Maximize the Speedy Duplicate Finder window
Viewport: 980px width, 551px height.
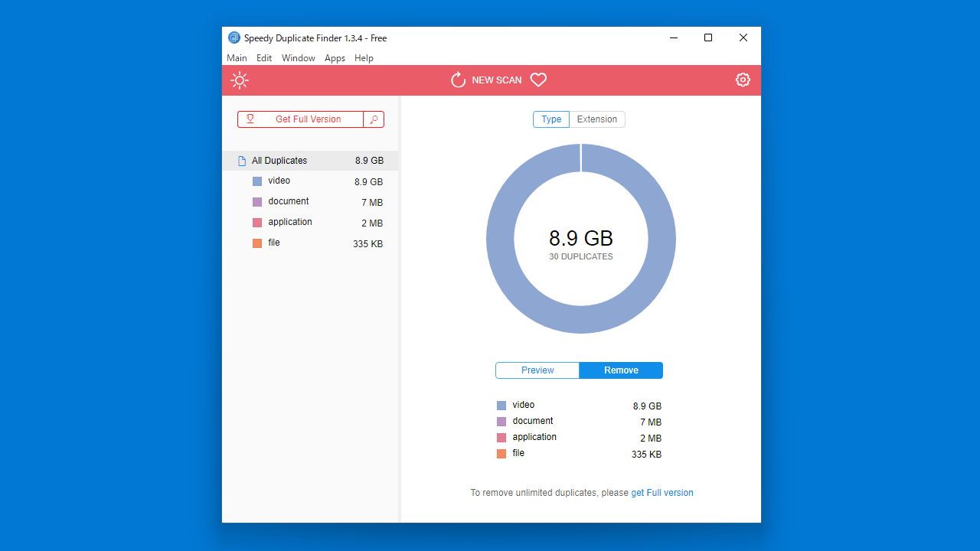708,37
